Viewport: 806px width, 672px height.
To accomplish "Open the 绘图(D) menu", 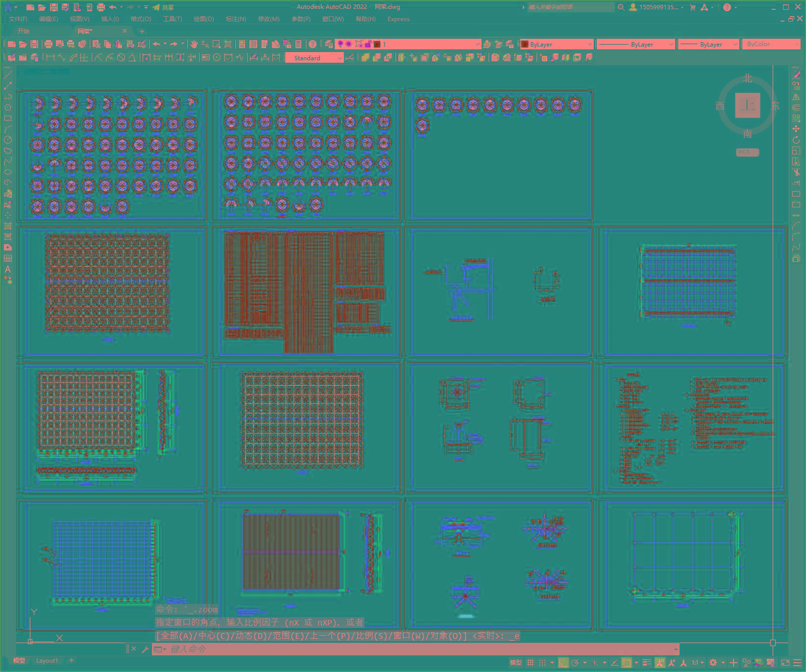I will point(204,19).
